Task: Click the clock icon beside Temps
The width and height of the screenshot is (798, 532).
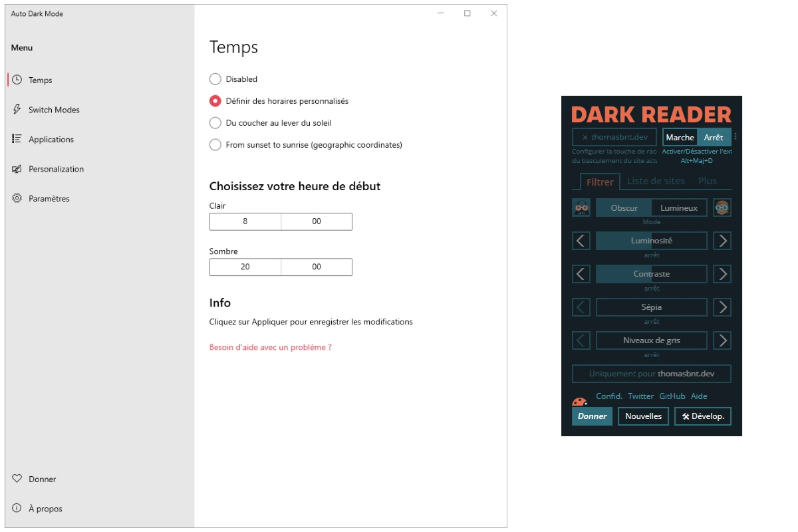Action: pyautogui.click(x=17, y=80)
